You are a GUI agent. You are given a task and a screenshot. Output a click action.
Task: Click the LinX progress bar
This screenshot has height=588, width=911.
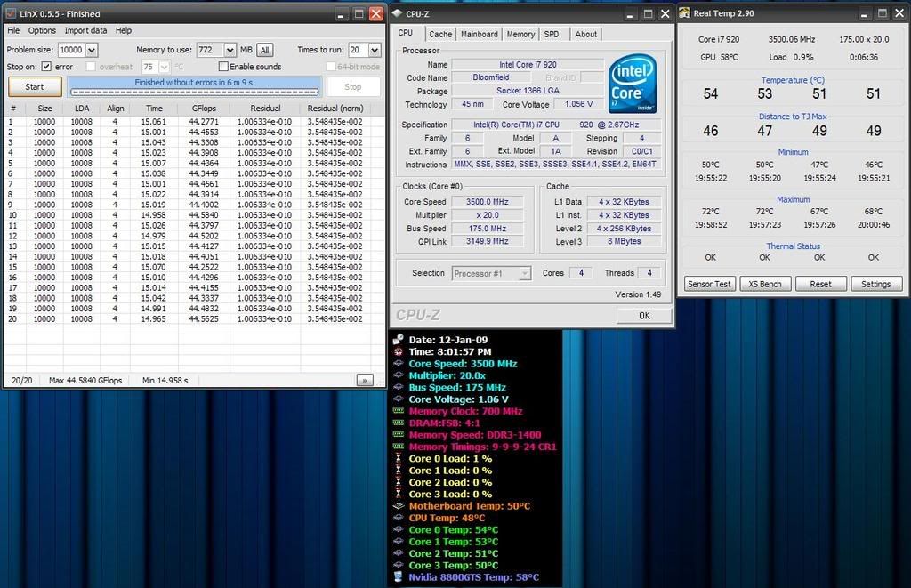(x=195, y=92)
